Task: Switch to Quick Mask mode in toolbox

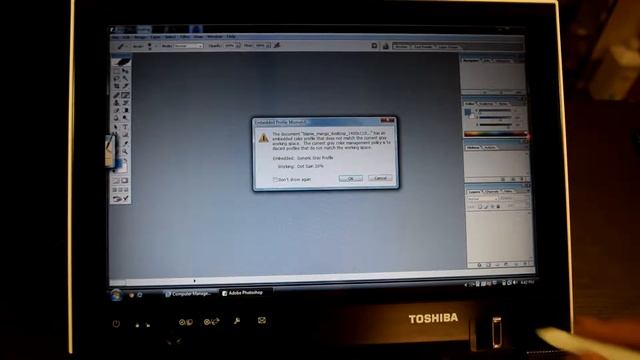Action: click(125, 180)
